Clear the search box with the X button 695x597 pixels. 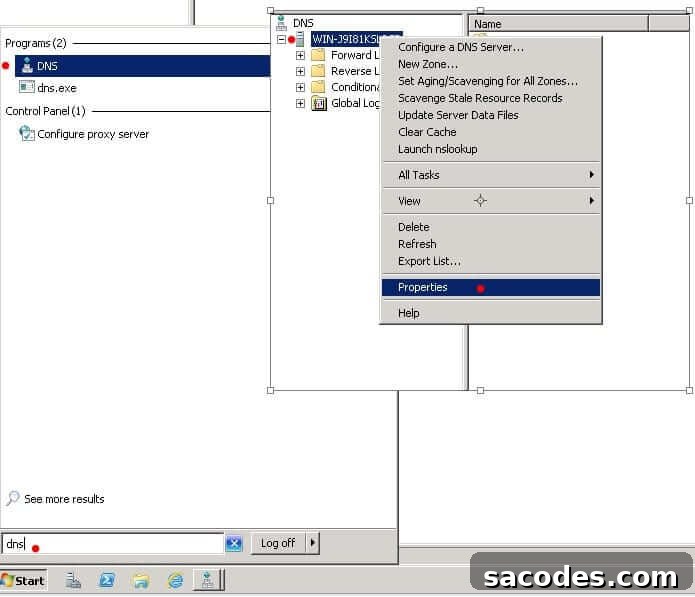234,543
